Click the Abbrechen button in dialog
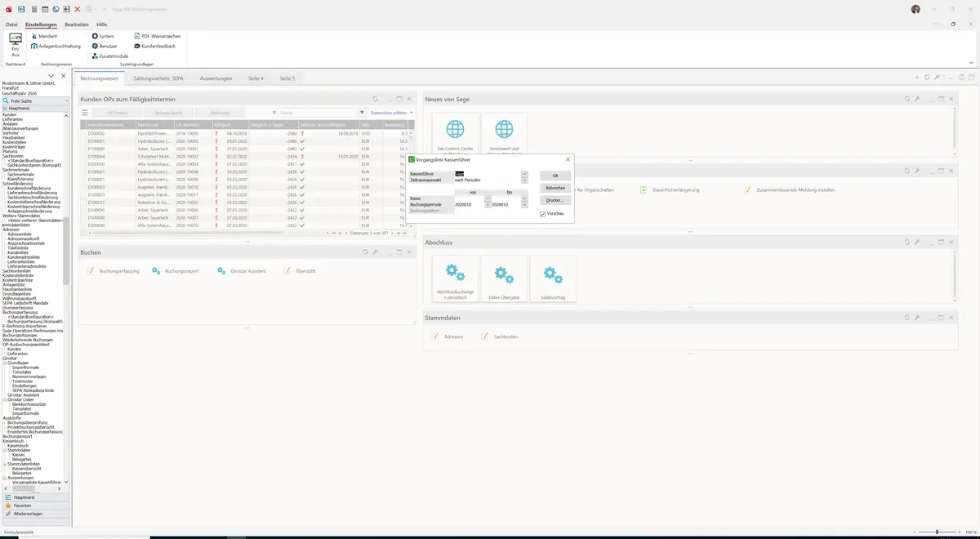The width and height of the screenshot is (980, 539). coord(555,188)
